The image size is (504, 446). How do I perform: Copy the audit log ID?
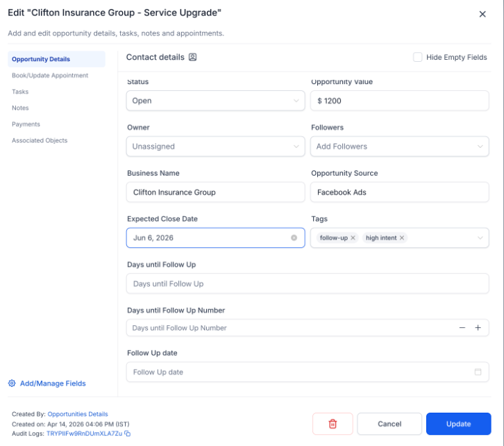(128, 433)
